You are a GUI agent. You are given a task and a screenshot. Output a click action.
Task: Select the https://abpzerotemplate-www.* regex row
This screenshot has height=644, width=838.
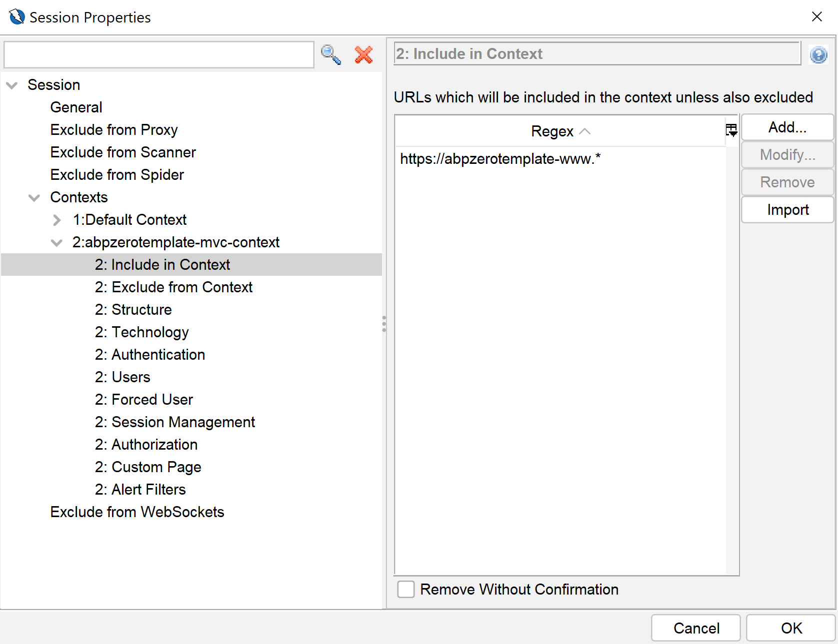pos(560,159)
